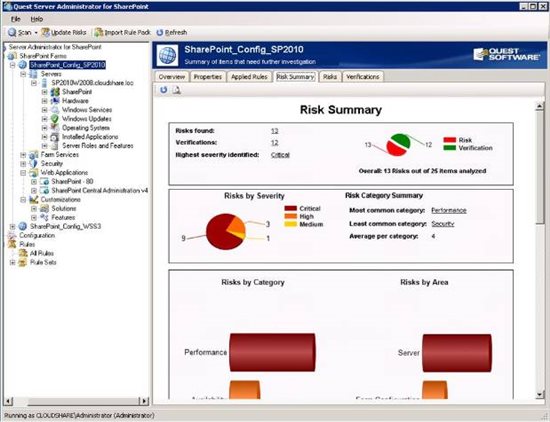Click the Solutions icon
Screen dimensions: 550x422
[x=45, y=208]
